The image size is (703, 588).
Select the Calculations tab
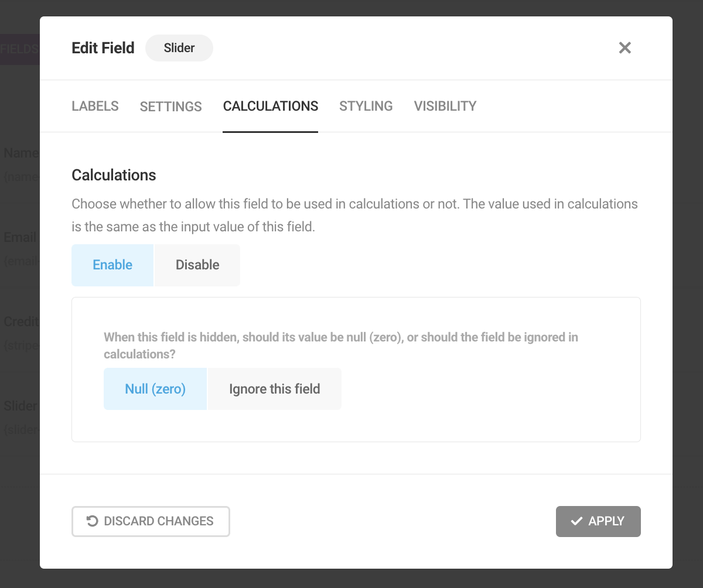271,106
